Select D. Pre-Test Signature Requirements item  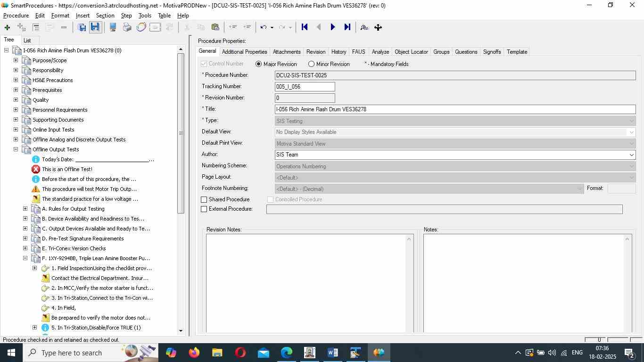pos(83,239)
